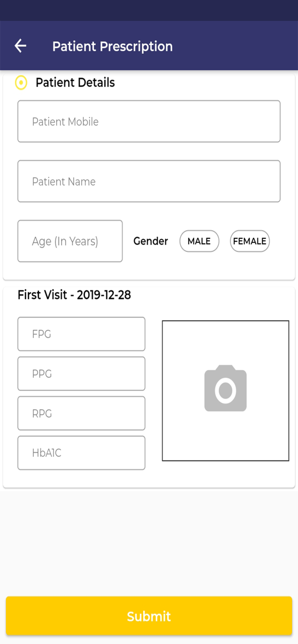Tap the camera icon to add photo
The width and height of the screenshot is (298, 644).
tap(225, 388)
